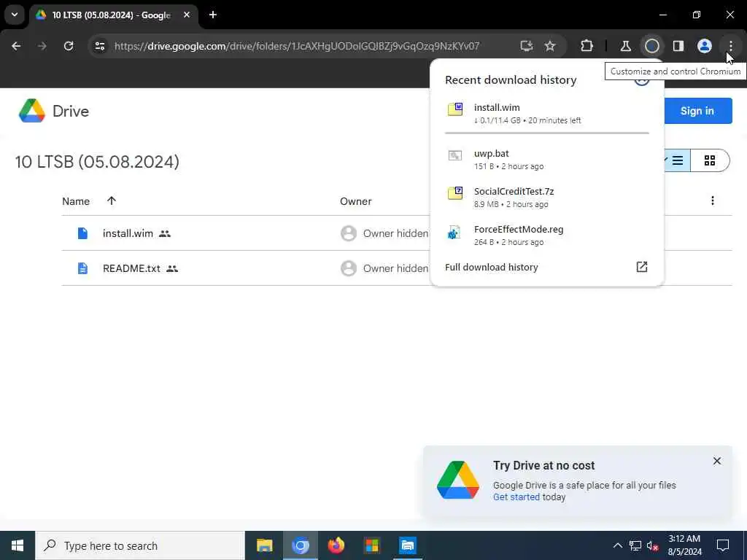Bookmark this page with star icon
The image size is (747, 560).
point(550,46)
